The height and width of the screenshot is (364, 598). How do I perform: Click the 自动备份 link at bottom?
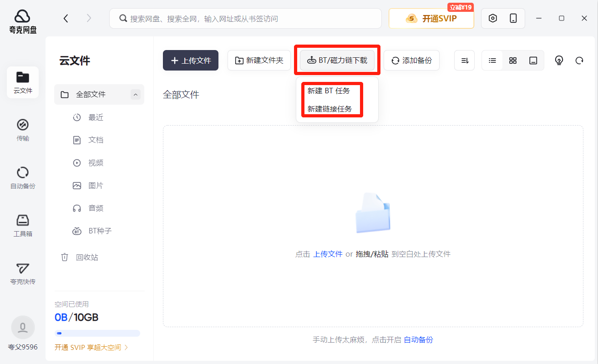coord(418,339)
